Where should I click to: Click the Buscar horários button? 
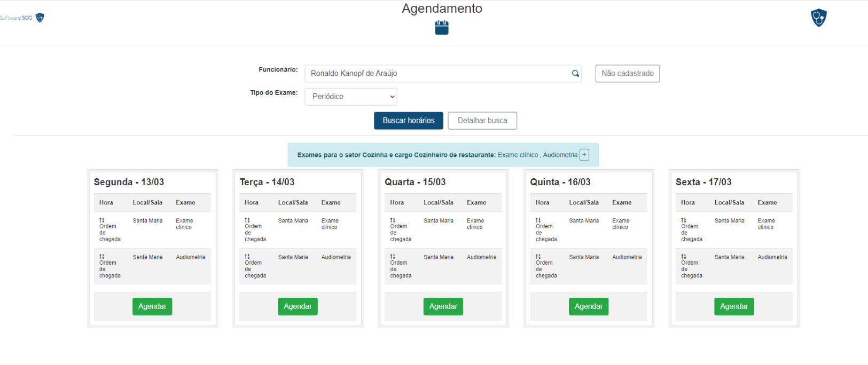pos(408,121)
